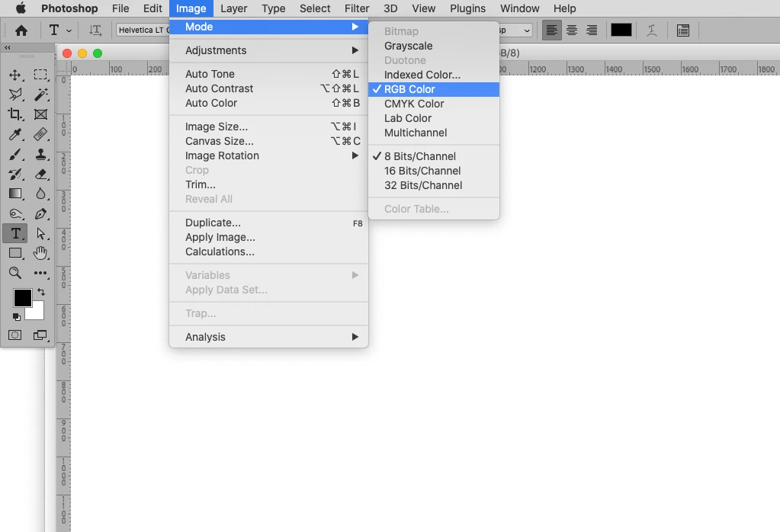Choose Multichannel mode

coord(434,133)
